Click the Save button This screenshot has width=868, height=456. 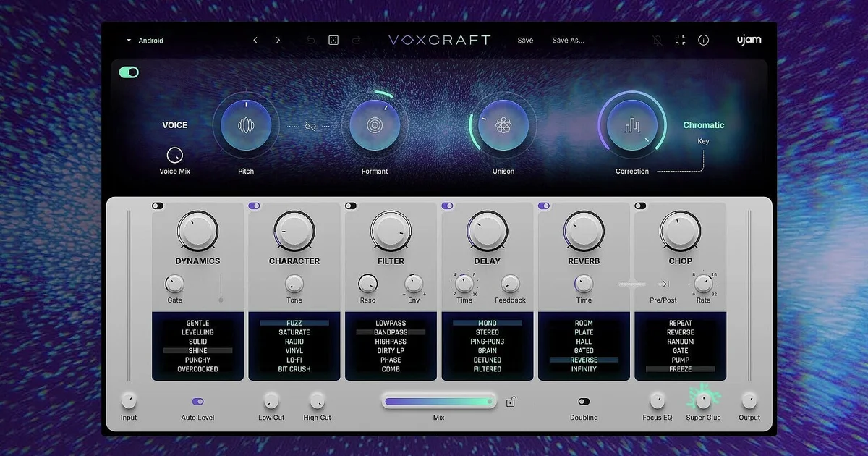coord(525,41)
